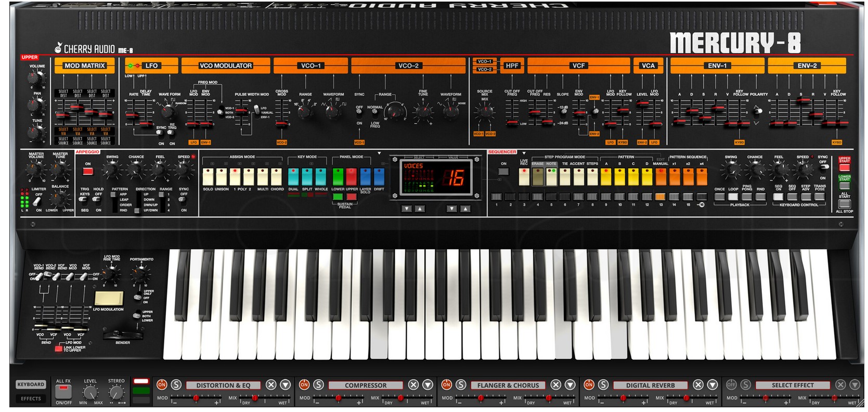Viewport: 868px width, 412px height.
Task: Open the Flanger & Chorus dropdown arrow
Action: [570, 385]
